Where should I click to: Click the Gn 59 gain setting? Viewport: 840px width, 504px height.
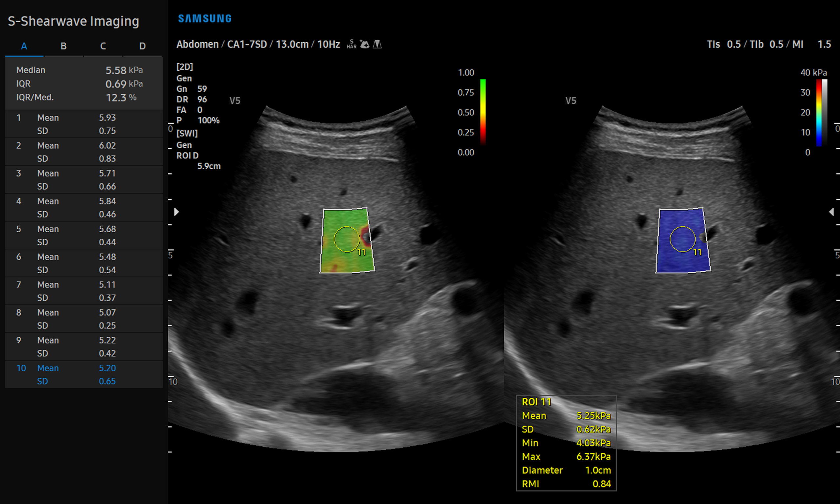[x=192, y=89]
